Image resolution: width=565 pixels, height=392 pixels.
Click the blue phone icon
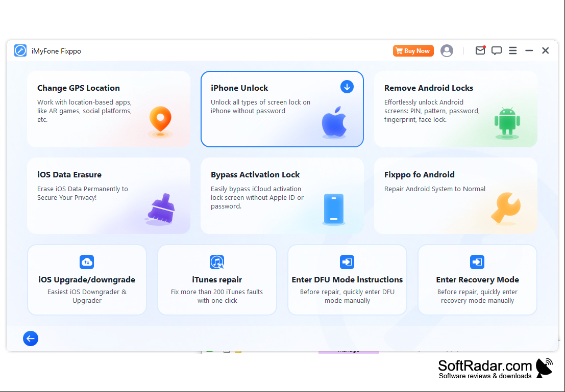pyautogui.click(x=334, y=210)
